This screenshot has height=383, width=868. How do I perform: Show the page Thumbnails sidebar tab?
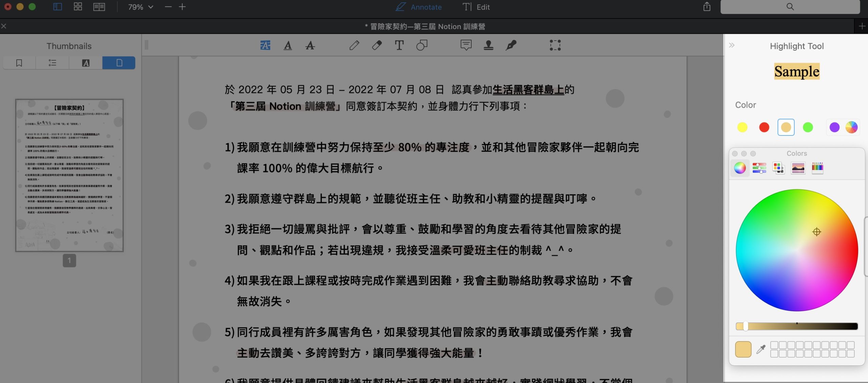[119, 63]
